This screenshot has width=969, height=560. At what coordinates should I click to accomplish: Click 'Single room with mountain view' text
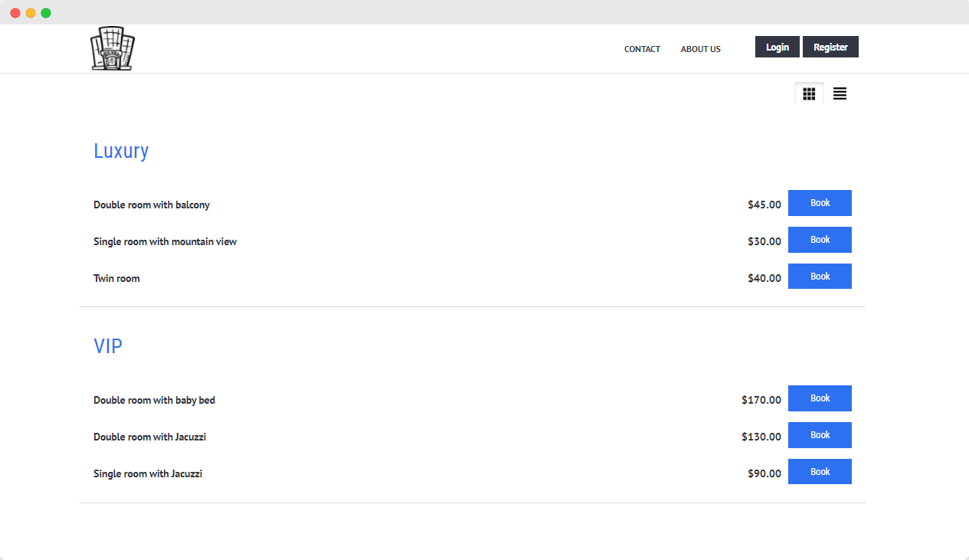pyautogui.click(x=165, y=242)
